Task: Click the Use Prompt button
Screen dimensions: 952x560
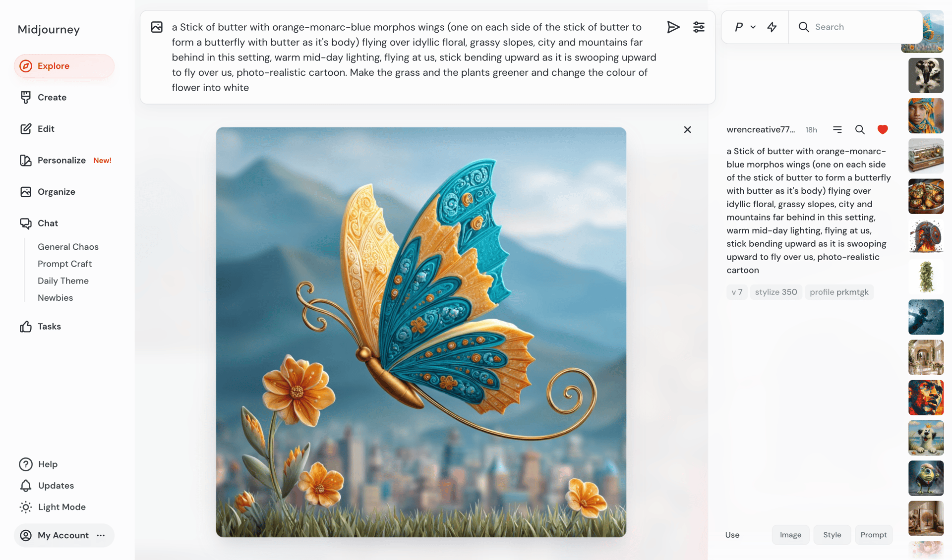Action: click(874, 535)
